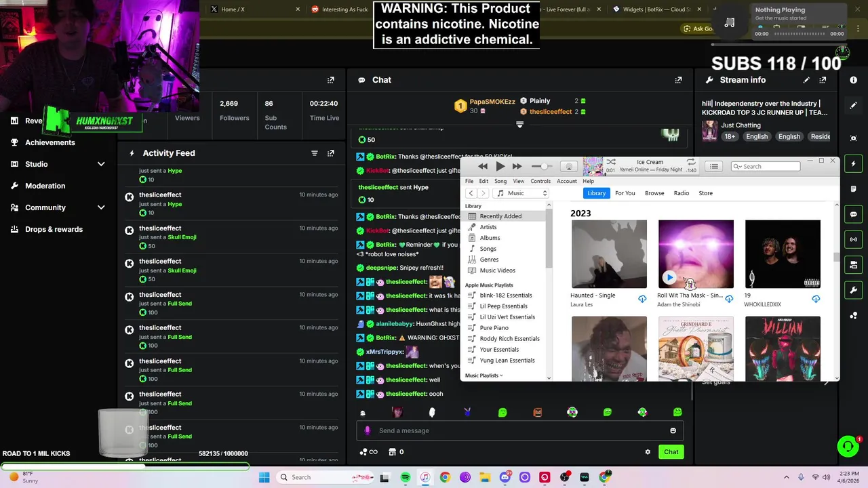
Task: Select Genres in the iTunes library sidebar
Action: click(x=489, y=260)
